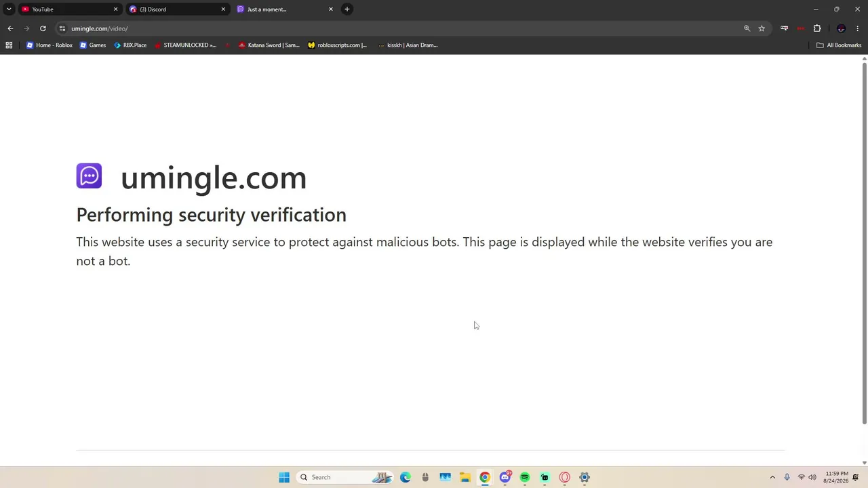Open File Explorer from taskbar
This screenshot has height=488, width=868.
point(465,477)
